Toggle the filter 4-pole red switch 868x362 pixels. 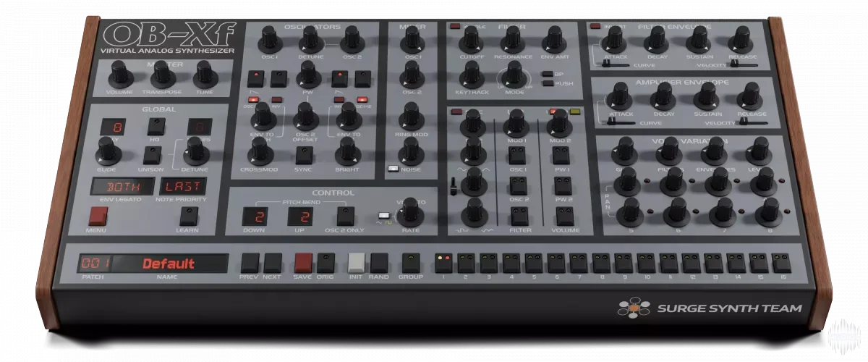pos(455,27)
